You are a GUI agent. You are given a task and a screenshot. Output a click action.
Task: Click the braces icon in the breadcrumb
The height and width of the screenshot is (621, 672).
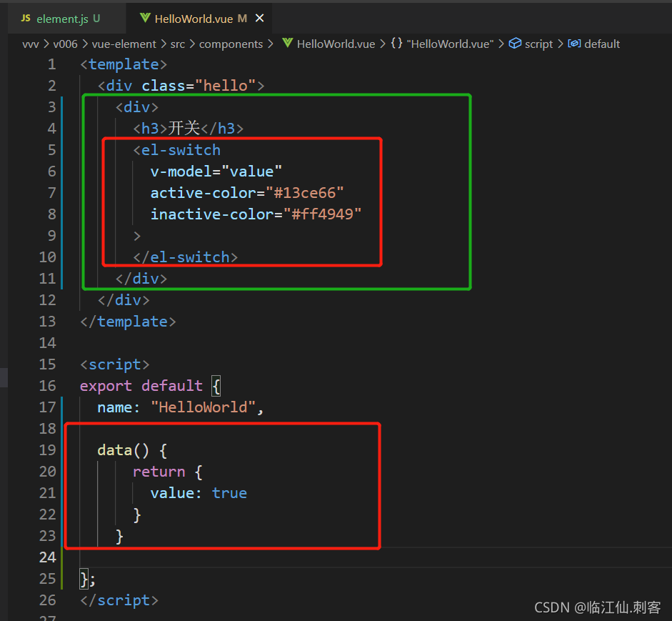point(397,44)
